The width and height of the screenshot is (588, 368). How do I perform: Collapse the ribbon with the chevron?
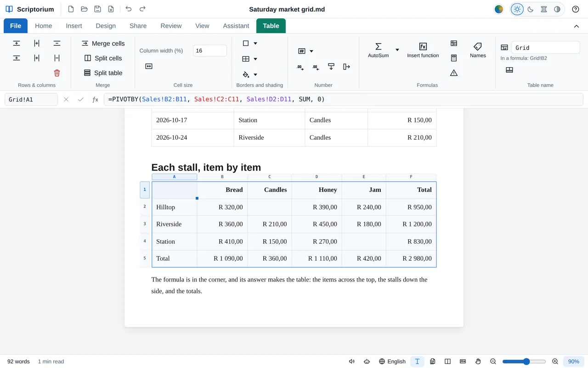click(577, 26)
